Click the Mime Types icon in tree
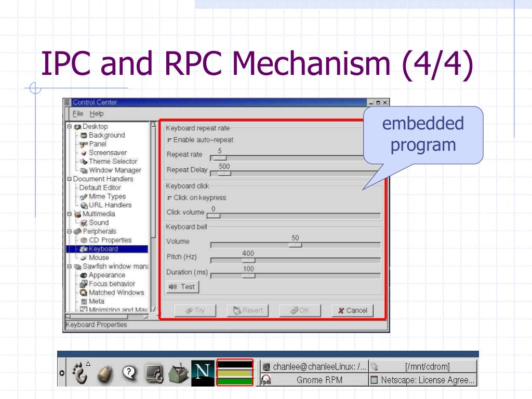The image size is (532, 399). 84,197
